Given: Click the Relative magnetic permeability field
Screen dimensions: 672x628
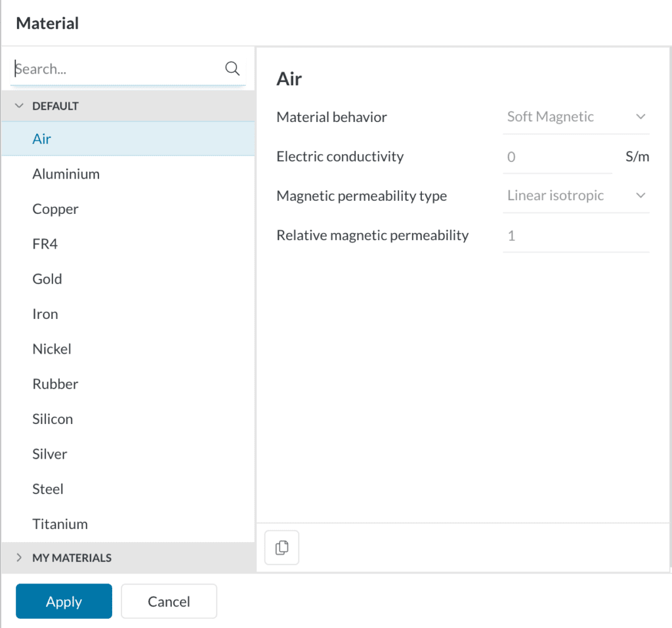Looking at the screenshot, I should pyautogui.click(x=575, y=236).
